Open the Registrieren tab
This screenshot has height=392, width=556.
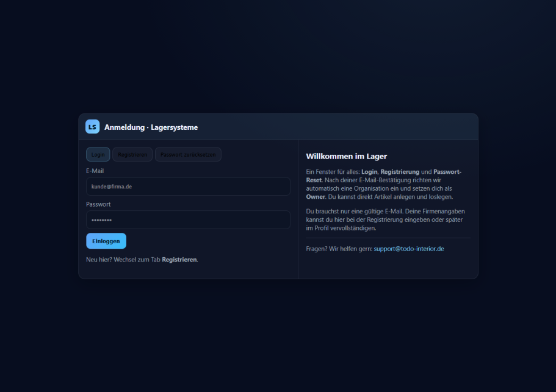[x=132, y=155]
